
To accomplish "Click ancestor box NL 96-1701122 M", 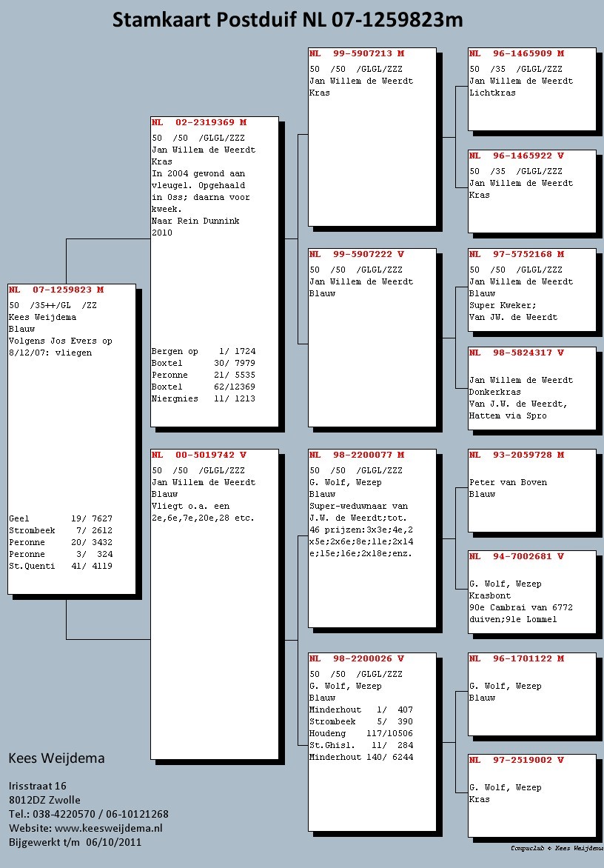I will point(531,693).
